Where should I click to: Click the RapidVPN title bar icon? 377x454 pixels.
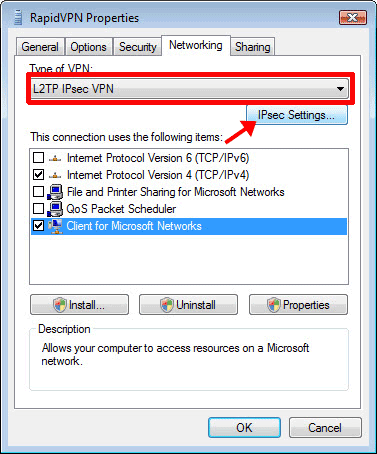point(18,18)
